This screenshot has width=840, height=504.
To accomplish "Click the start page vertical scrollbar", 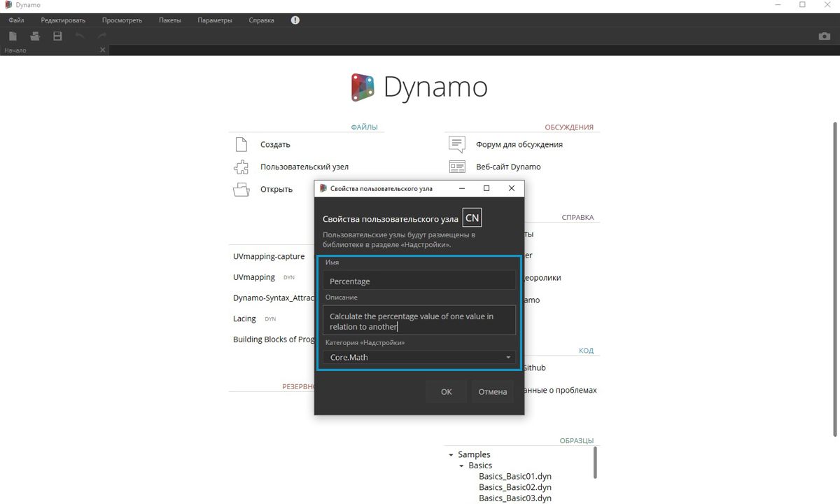I will [834, 280].
